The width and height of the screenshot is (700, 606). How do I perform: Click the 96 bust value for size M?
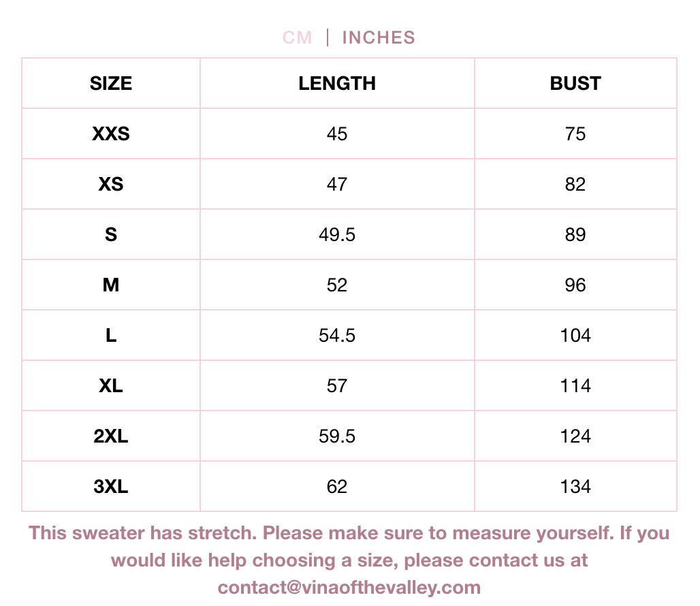coord(575,285)
